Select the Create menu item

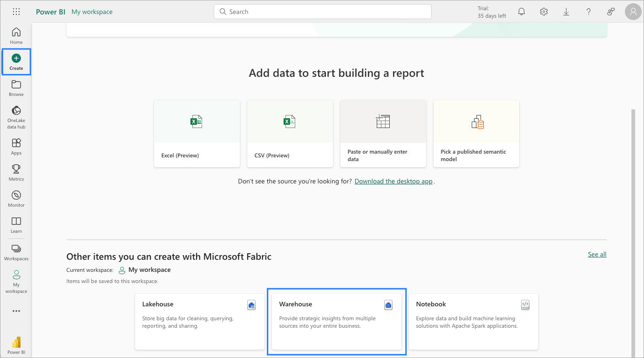point(16,61)
